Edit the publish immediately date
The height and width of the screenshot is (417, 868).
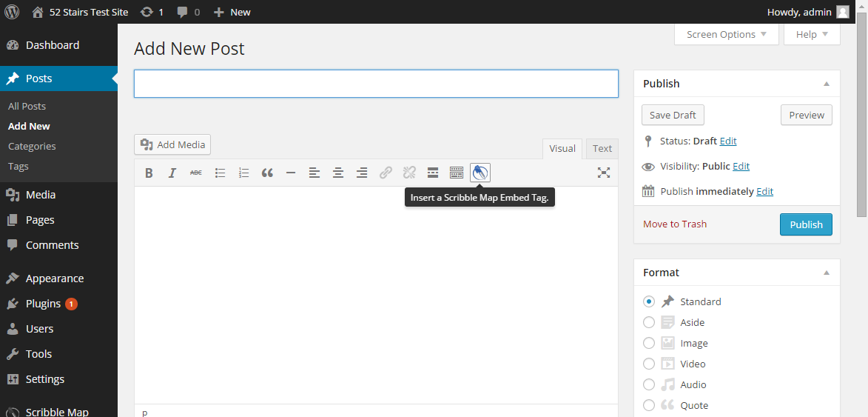764,192
